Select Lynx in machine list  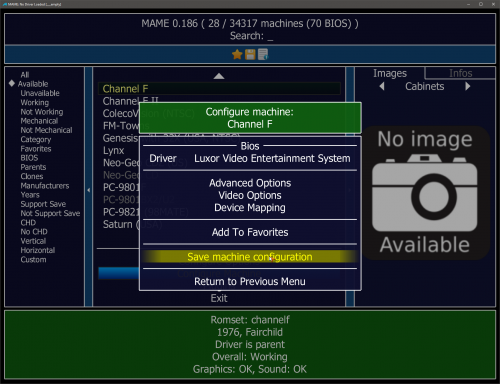[113, 150]
